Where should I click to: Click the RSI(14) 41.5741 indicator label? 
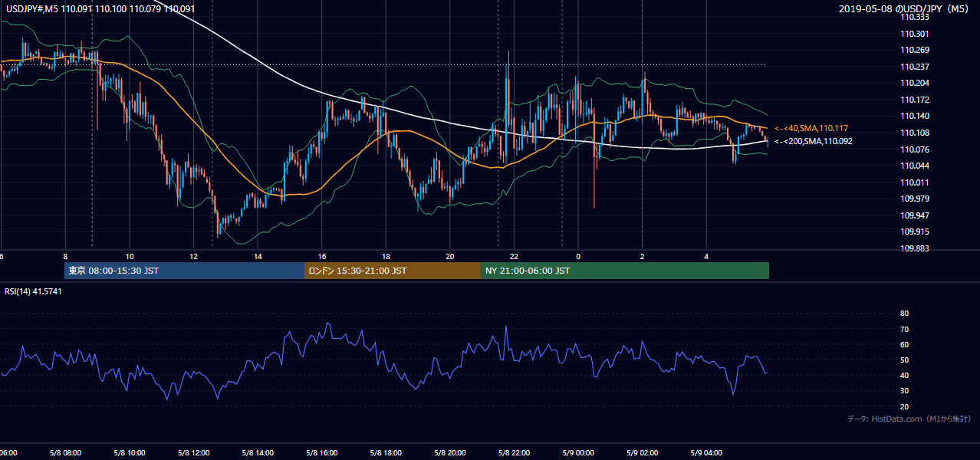33,291
